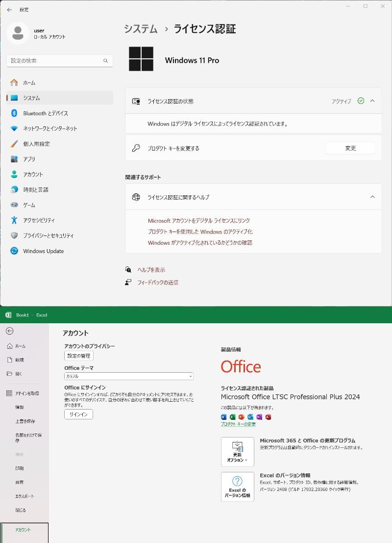
Task: Click the アカウント icon in Settings sidebar
Action: (14, 174)
